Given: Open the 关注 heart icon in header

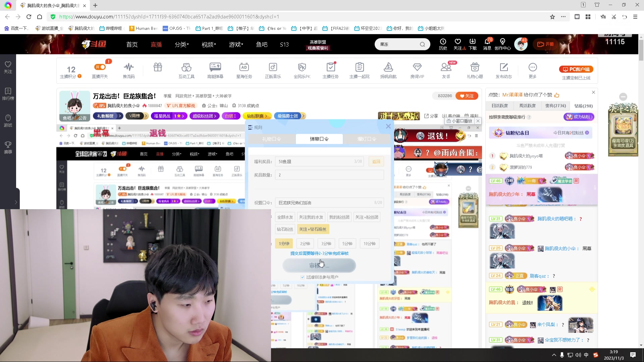Looking at the screenshot, I should click(458, 42).
